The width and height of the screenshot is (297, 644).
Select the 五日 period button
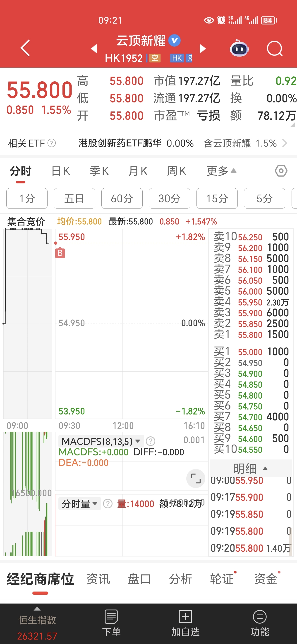coord(74,199)
